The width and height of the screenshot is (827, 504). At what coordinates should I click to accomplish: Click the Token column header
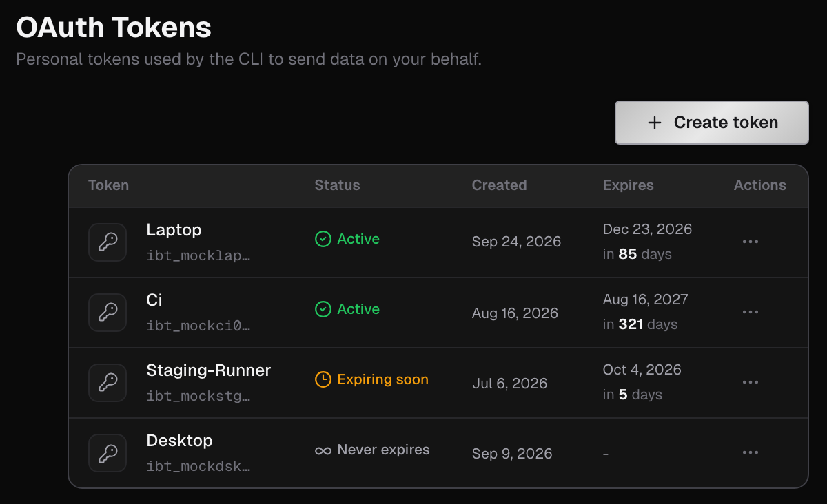(x=108, y=185)
